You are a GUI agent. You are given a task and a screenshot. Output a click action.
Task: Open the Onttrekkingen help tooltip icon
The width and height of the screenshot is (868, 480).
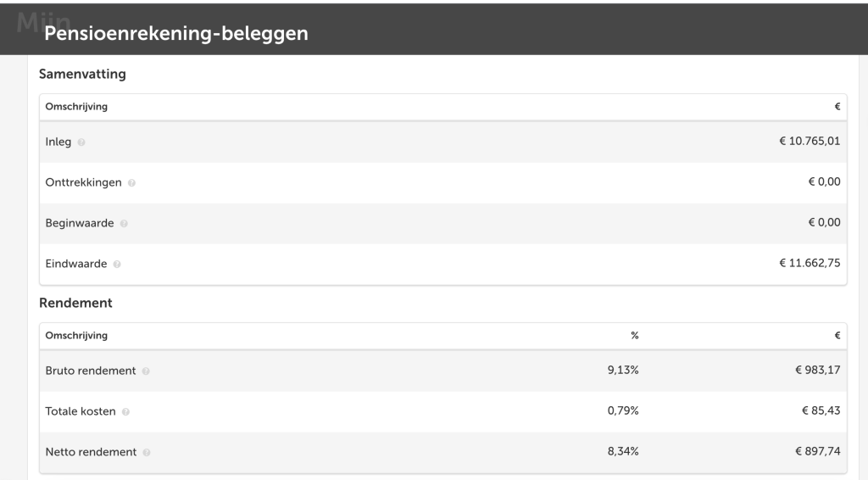(x=131, y=183)
